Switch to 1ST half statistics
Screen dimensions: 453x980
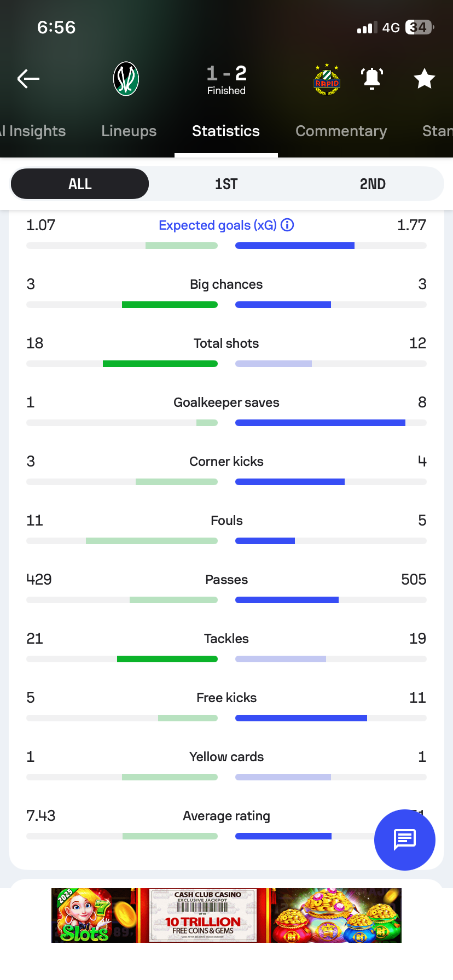pyautogui.click(x=226, y=184)
